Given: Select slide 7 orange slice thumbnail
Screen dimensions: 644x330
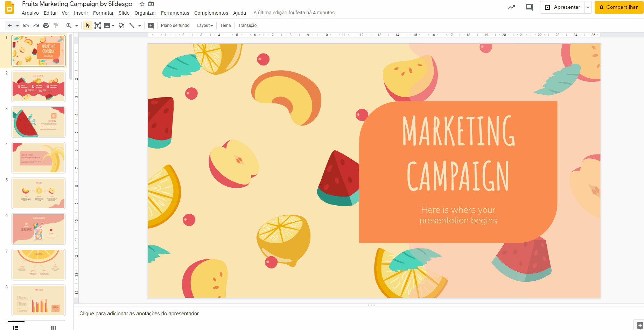Looking at the screenshot, I should pyautogui.click(x=38, y=265).
